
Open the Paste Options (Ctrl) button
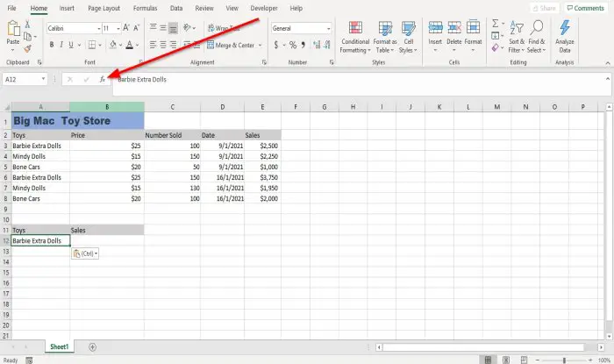coord(85,253)
